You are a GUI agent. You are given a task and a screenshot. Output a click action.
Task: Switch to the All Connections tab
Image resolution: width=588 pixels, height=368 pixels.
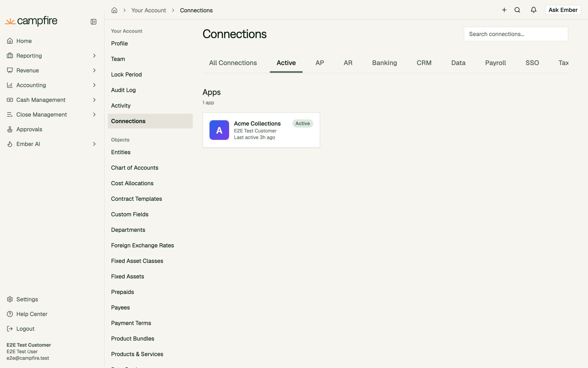[233, 63]
